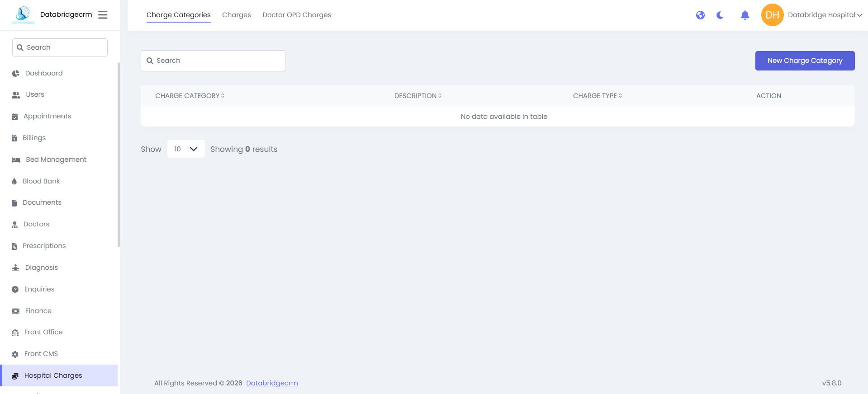Open the language globe icon

700,15
